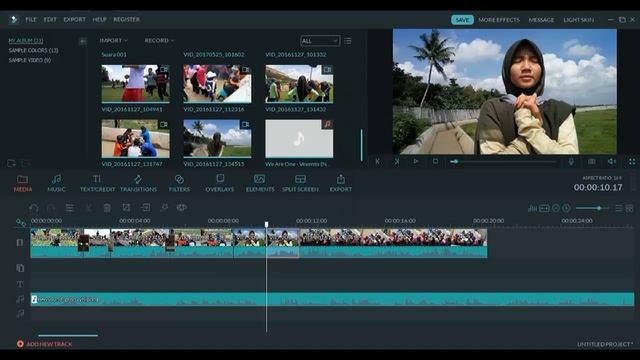Open the Edit settings icon with lines
This screenshot has width=640, height=360.
(70, 208)
